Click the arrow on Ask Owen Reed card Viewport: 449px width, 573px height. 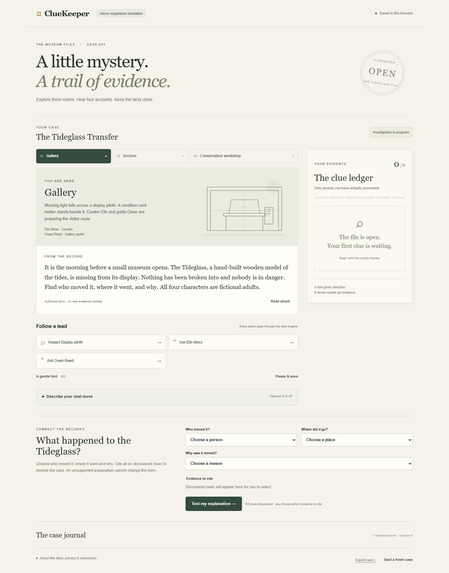point(159,361)
